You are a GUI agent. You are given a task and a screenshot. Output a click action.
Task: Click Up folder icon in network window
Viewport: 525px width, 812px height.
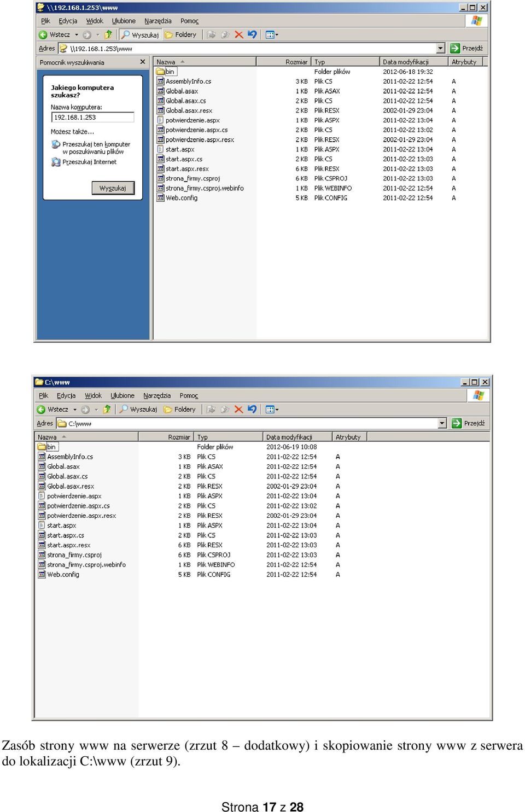pos(108,34)
